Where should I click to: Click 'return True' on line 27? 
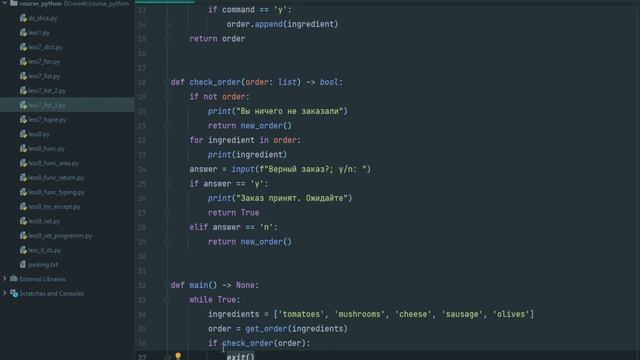pos(233,213)
